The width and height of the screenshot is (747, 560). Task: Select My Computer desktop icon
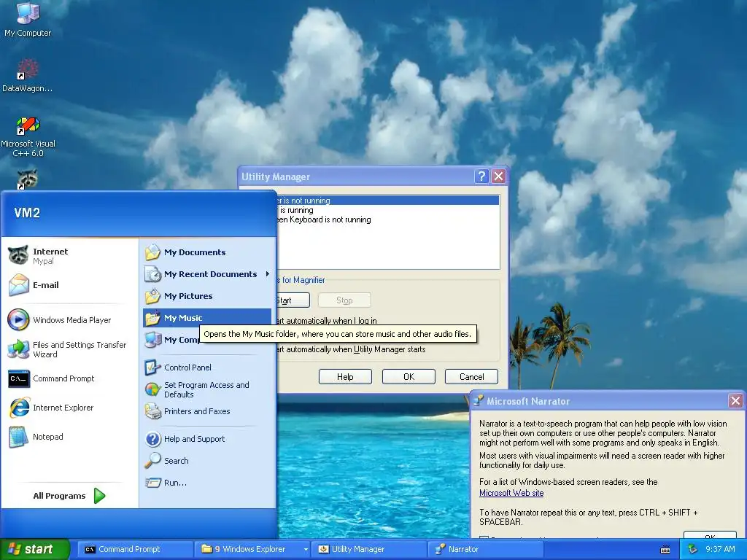click(x=28, y=20)
